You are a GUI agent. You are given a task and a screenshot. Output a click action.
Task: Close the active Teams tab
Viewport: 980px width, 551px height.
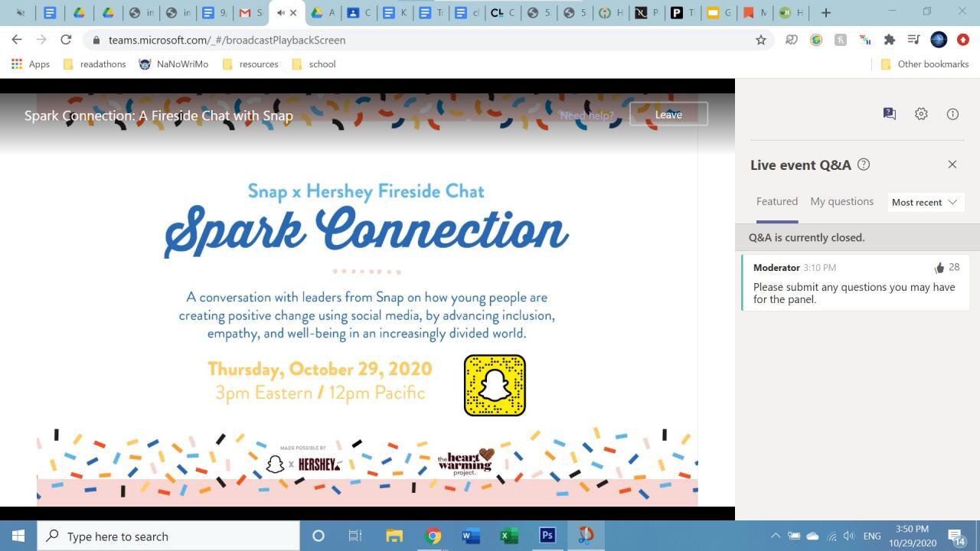pyautogui.click(x=293, y=12)
